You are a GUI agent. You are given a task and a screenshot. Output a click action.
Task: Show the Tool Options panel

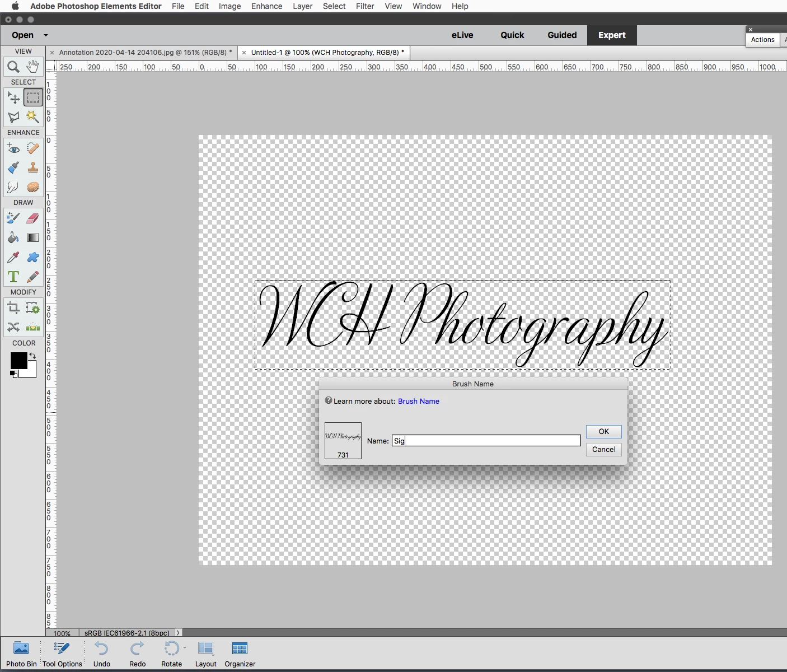point(62,654)
